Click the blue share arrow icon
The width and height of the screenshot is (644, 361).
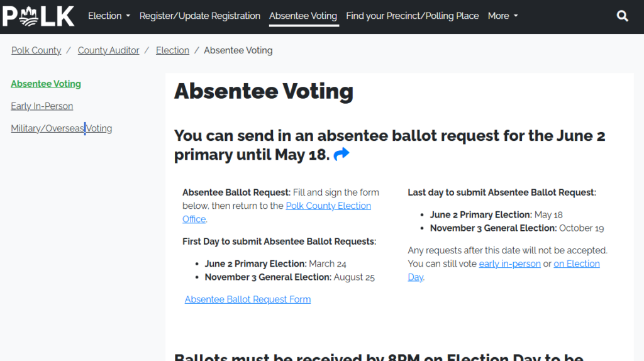click(x=341, y=154)
